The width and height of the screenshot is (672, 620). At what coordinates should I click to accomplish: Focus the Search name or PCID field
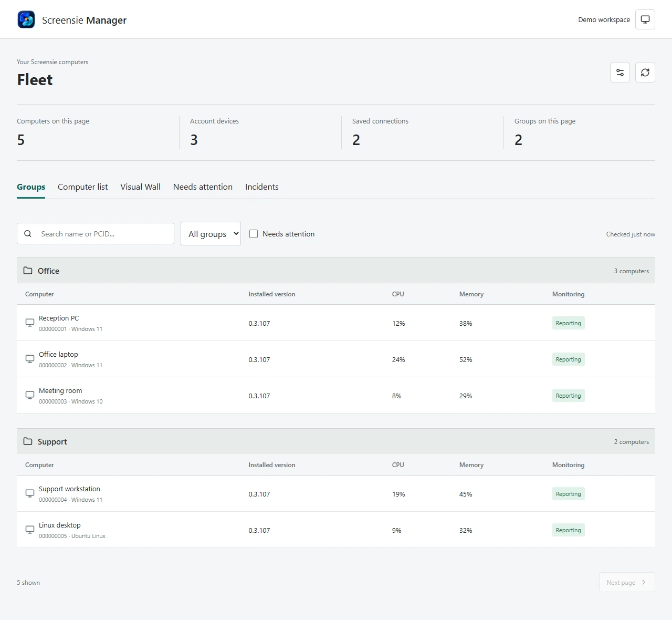[96, 234]
